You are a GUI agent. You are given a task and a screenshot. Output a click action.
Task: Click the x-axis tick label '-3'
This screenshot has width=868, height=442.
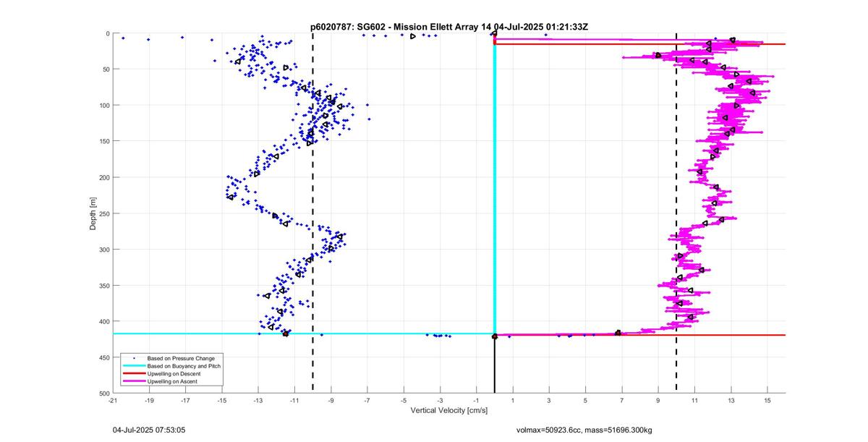tap(440, 400)
